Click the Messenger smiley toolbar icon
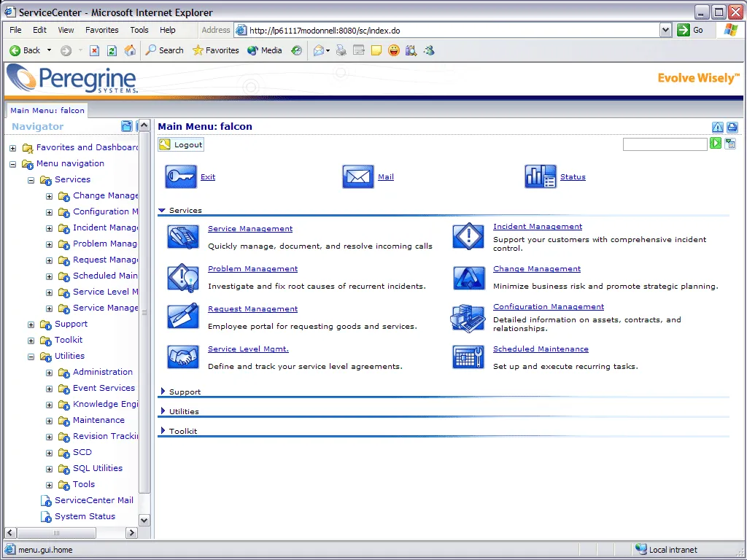Screen dimensions: 747x560 [393, 50]
